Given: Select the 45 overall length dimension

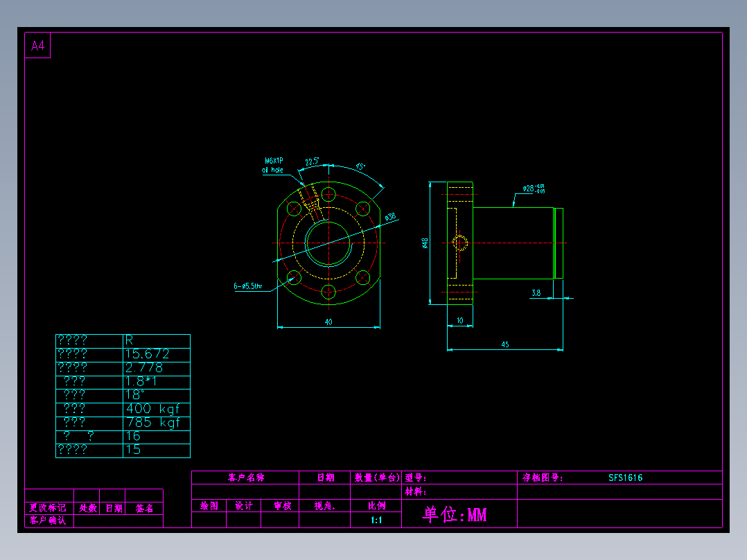Looking at the screenshot, I should [x=505, y=344].
